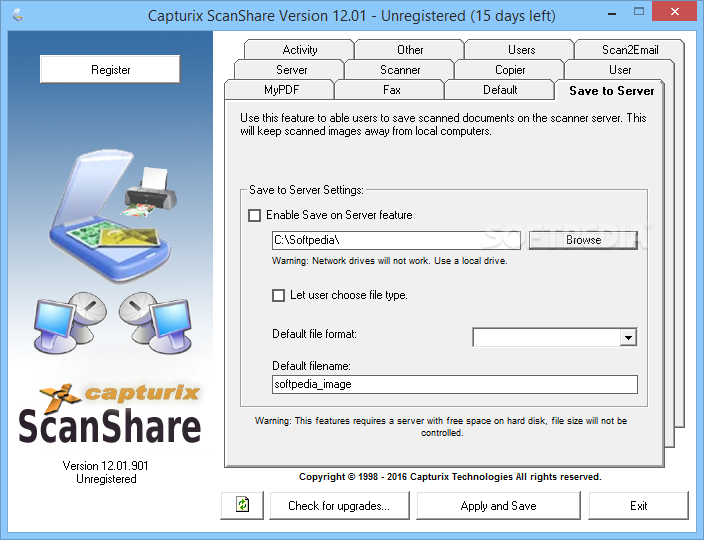Enable Save on Server feature checkbox
This screenshot has height=540, width=704.
[255, 215]
